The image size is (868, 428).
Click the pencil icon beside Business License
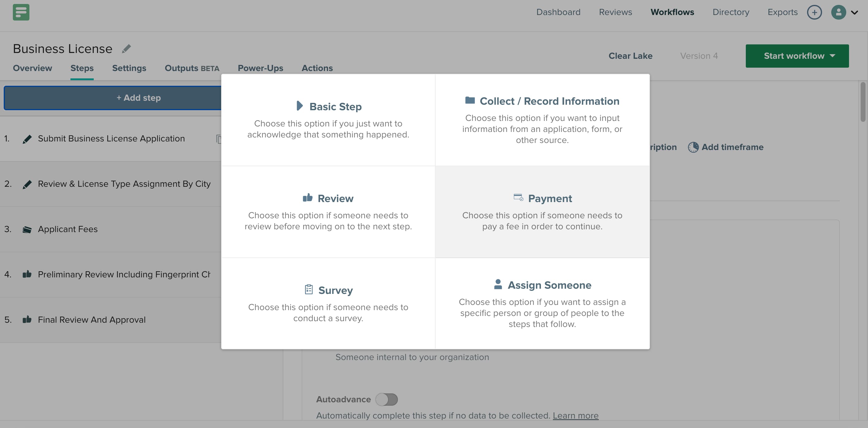126,49
